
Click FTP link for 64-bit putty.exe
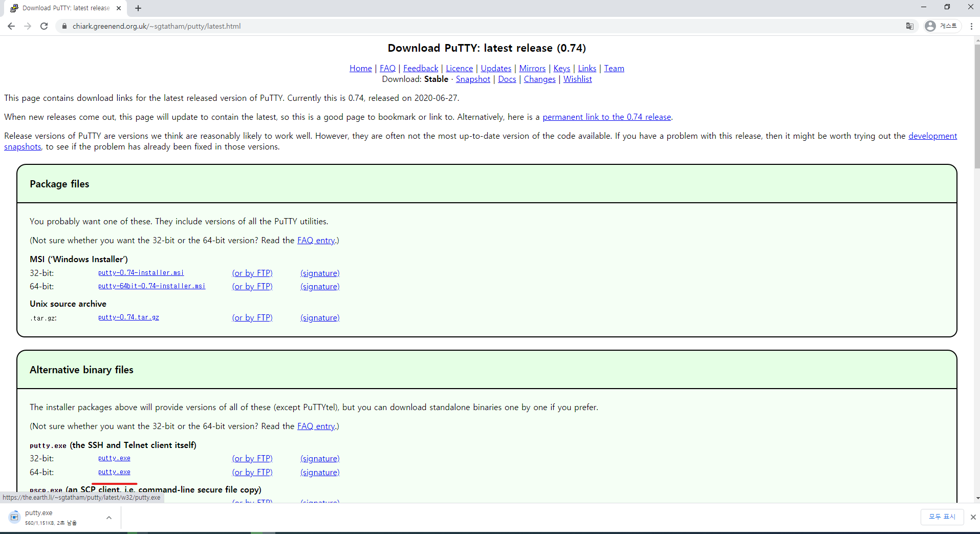pyautogui.click(x=252, y=472)
